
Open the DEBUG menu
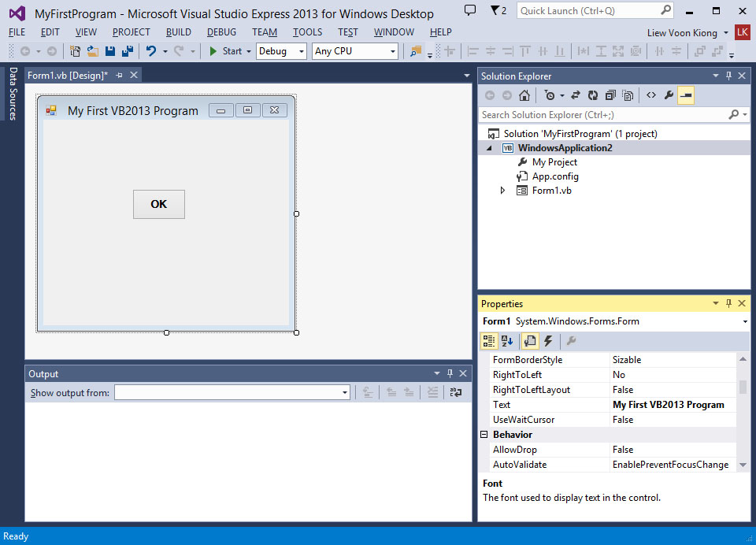(221, 32)
